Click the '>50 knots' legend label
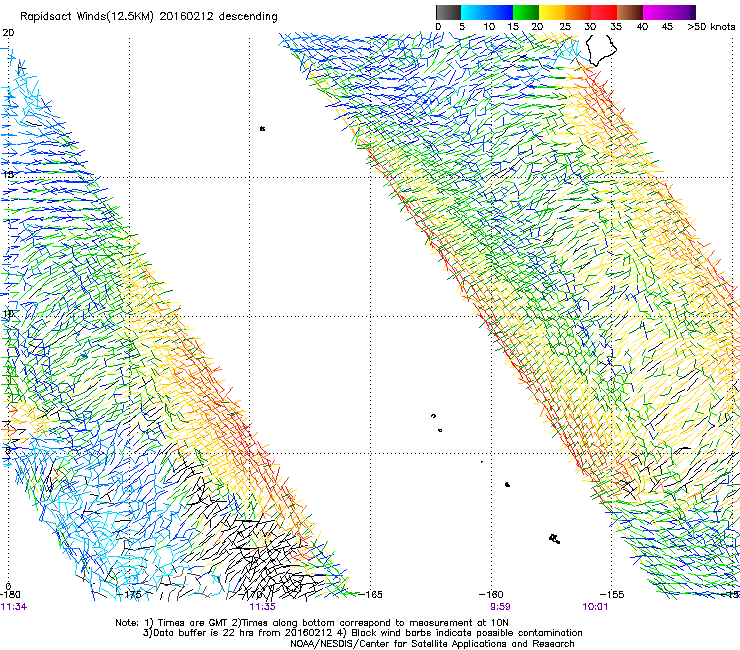Viewport: 740px width, 650px height. pos(711,27)
